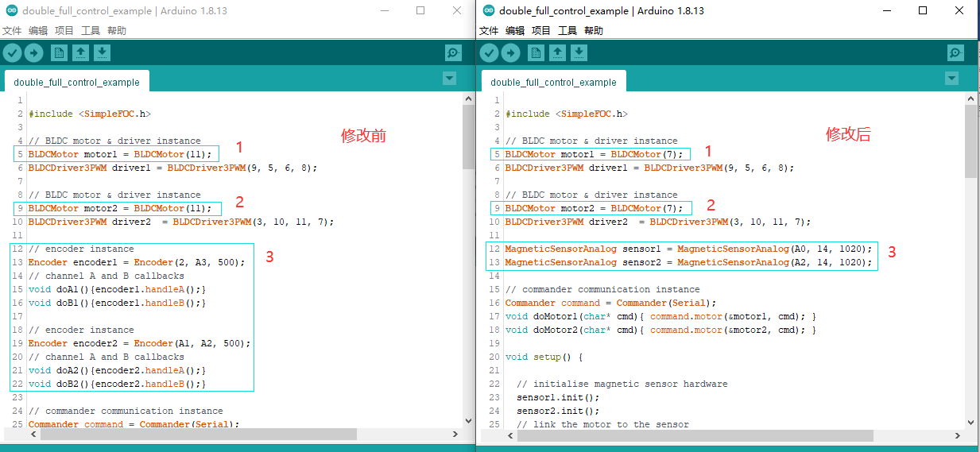Click Verify icon in right Arduino window
The image size is (980, 452).
(489, 53)
